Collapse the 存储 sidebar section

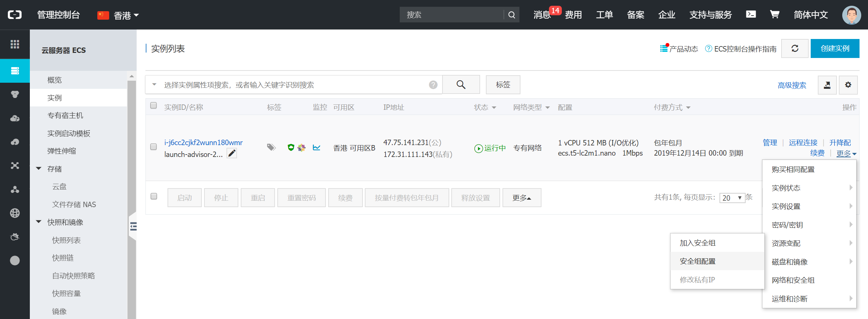click(39, 168)
